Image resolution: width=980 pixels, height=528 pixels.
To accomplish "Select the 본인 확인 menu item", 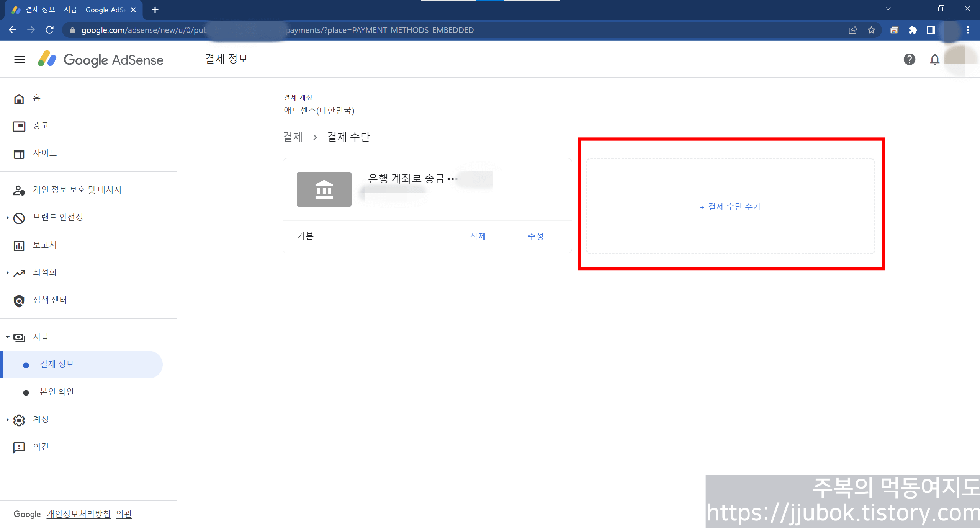I will pos(56,391).
